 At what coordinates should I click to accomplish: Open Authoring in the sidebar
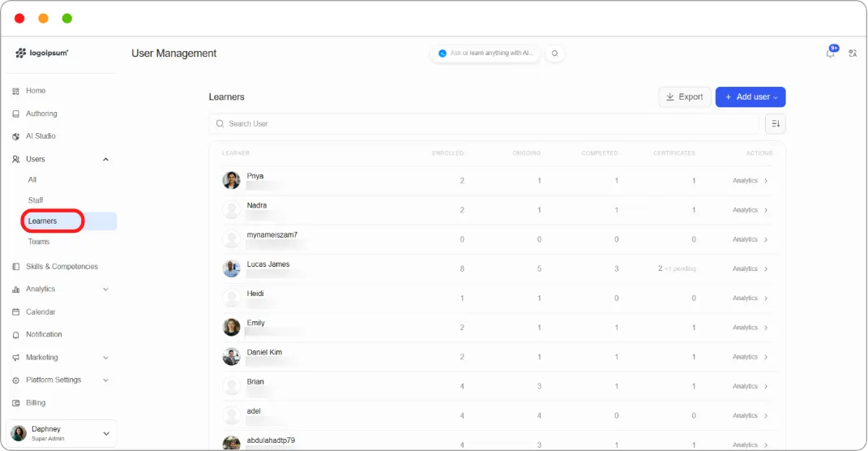tap(41, 114)
